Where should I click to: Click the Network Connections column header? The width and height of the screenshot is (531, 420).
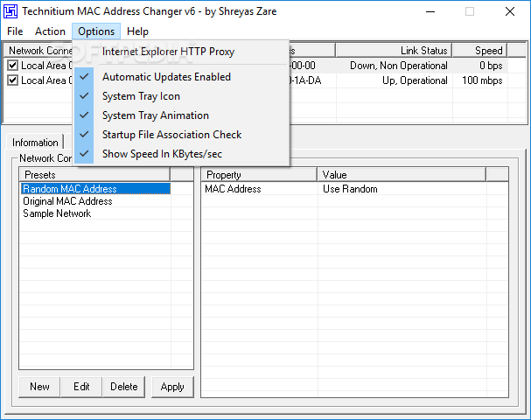coord(38,51)
